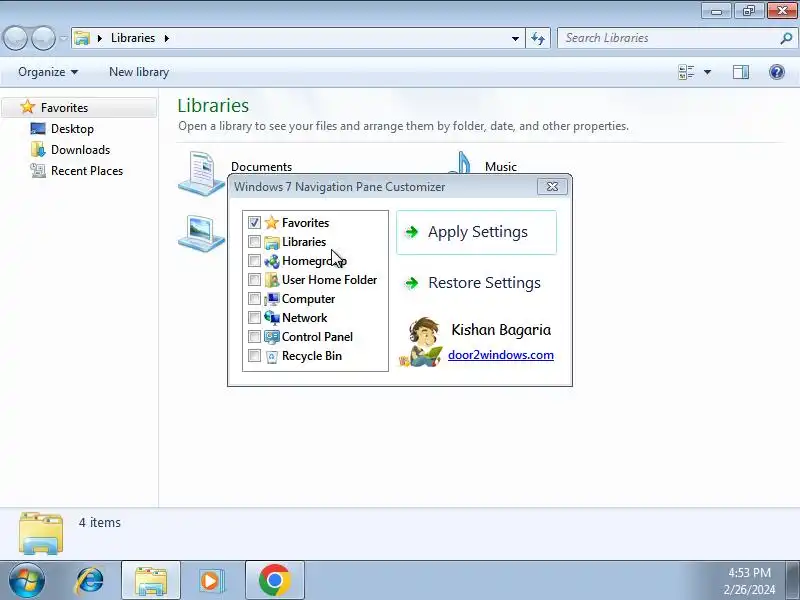Image resolution: width=800 pixels, height=600 pixels.
Task: Select Favorites in the Explorer navigation pane
Action: click(79, 108)
